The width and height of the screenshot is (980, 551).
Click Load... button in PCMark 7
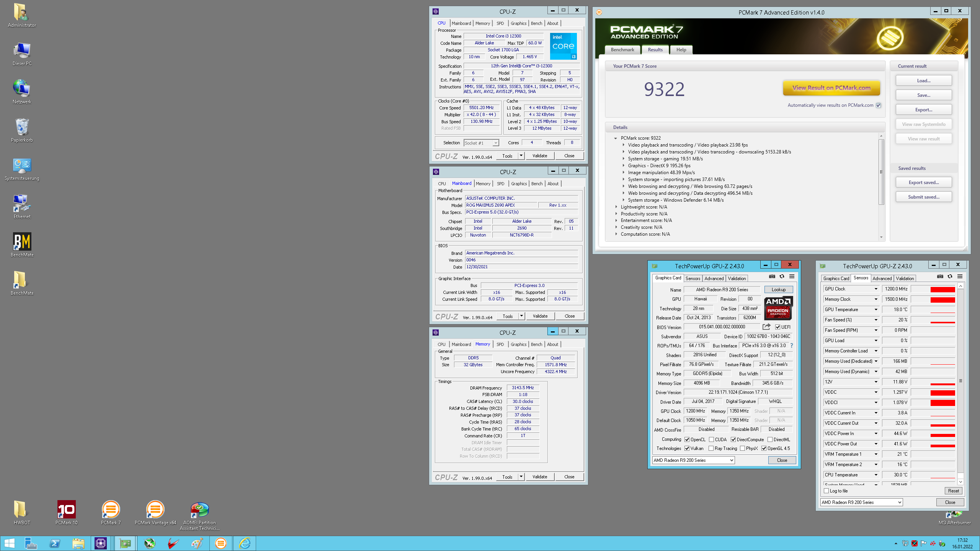coord(923,80)
